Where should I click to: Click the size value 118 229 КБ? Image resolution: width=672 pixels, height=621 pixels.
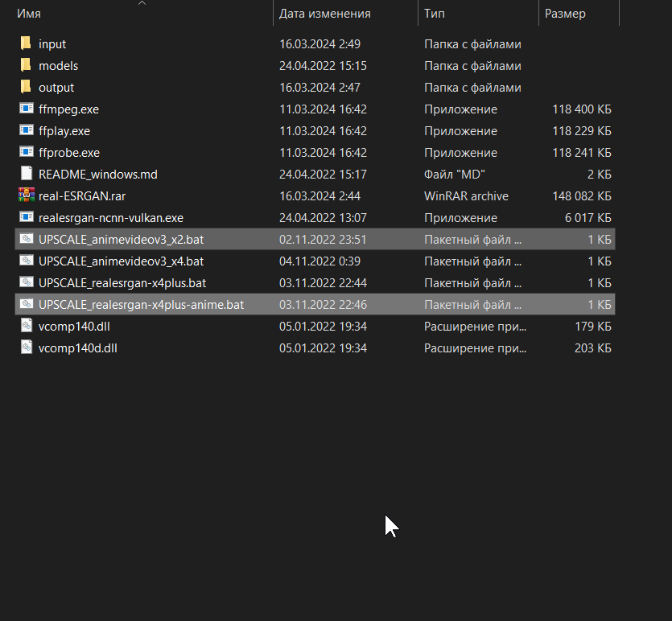[582, 131]
